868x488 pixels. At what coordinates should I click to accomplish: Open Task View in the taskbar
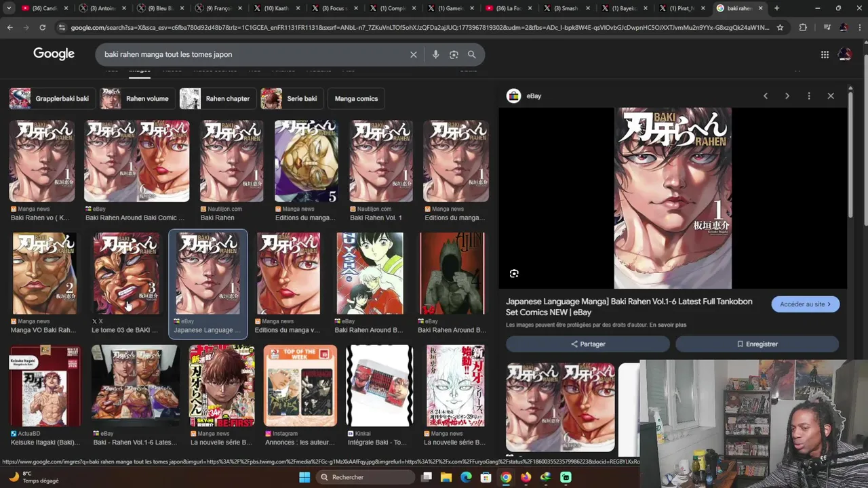tap(427, 477)
